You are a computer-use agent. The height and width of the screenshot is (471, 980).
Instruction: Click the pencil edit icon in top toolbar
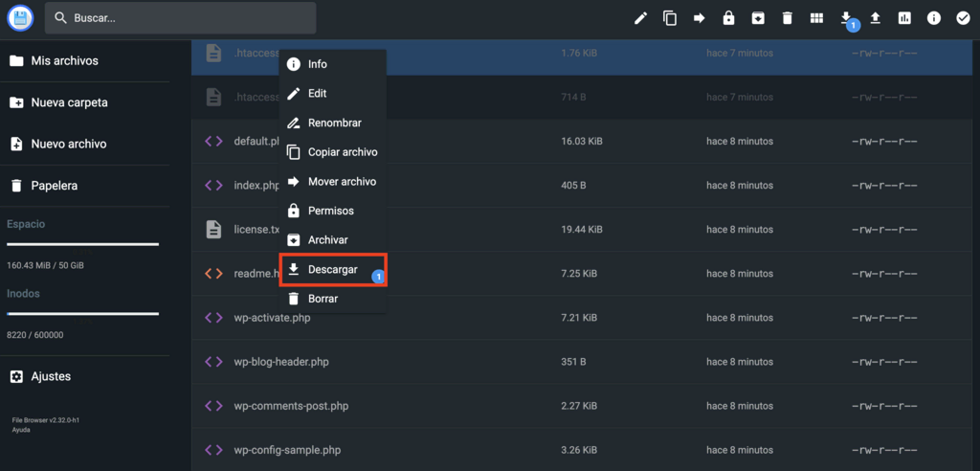coord(641,18)
